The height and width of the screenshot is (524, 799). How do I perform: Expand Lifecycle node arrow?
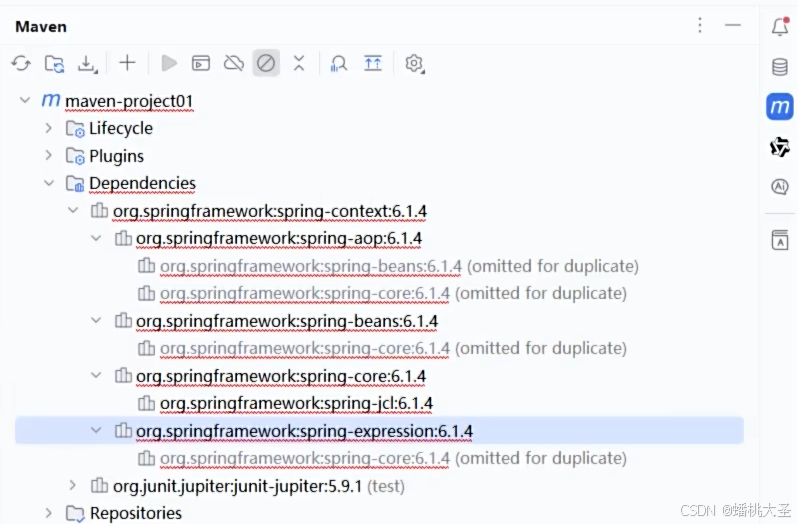click(48, 127)
